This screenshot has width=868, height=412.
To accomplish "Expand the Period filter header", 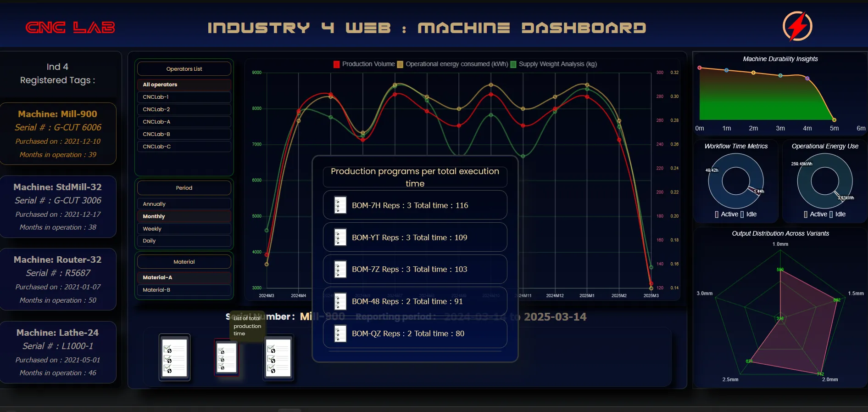I will point(184,188).
